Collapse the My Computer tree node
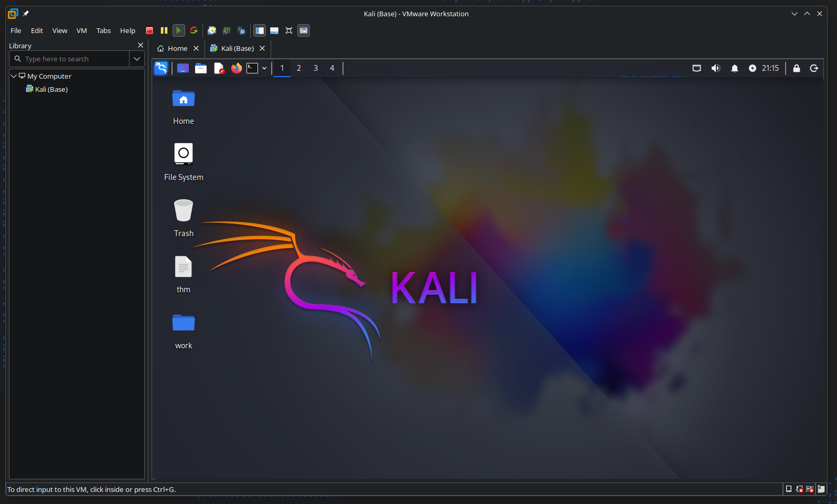 (14, 76)
